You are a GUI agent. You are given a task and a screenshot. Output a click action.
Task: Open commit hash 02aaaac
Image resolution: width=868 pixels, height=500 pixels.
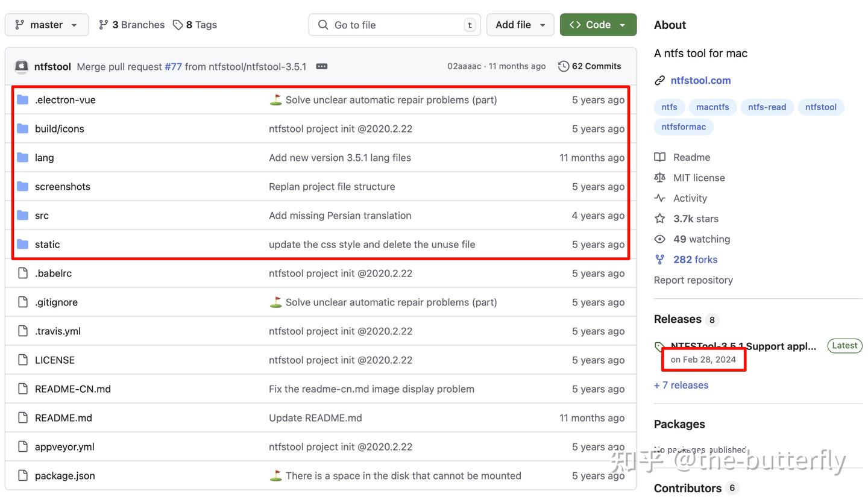464,66
